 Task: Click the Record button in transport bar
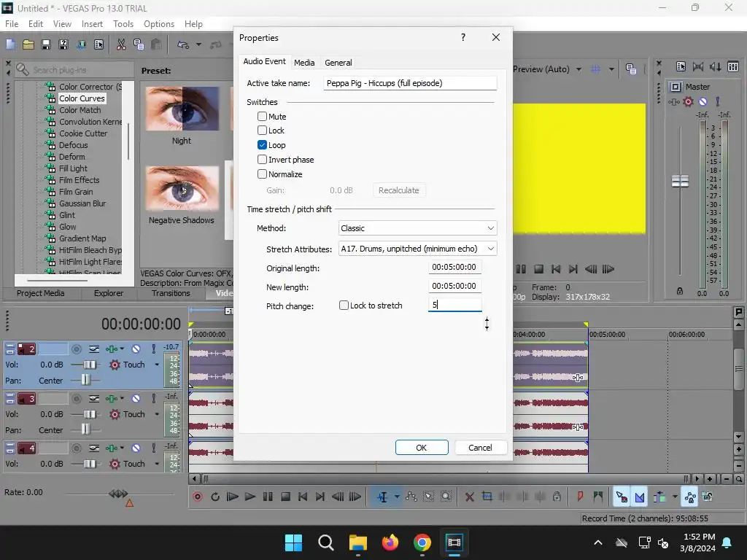tap(198, 497)
